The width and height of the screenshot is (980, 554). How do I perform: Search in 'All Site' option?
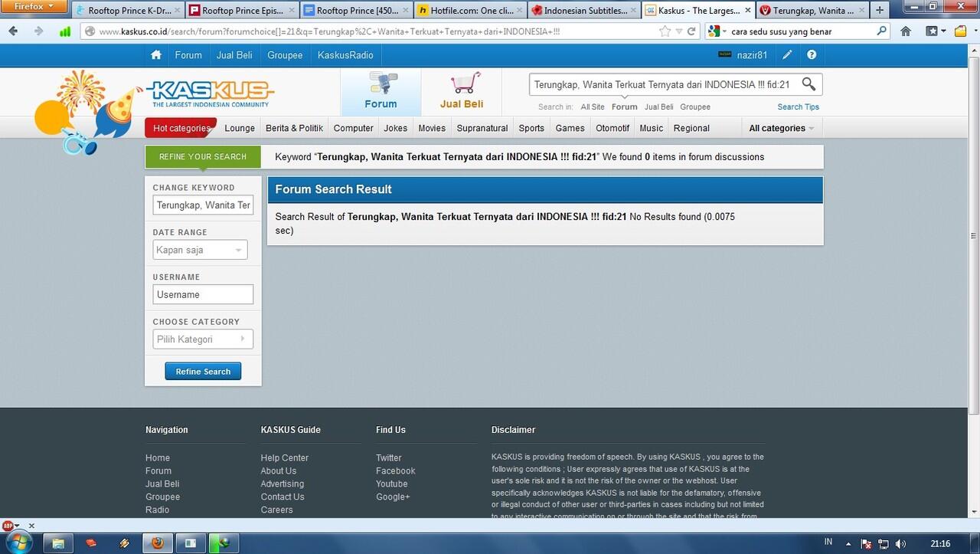[593, 107]
